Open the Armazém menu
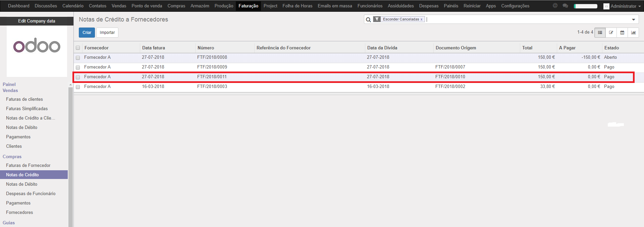This screenshot has width=644, height=227. (200, 6)
